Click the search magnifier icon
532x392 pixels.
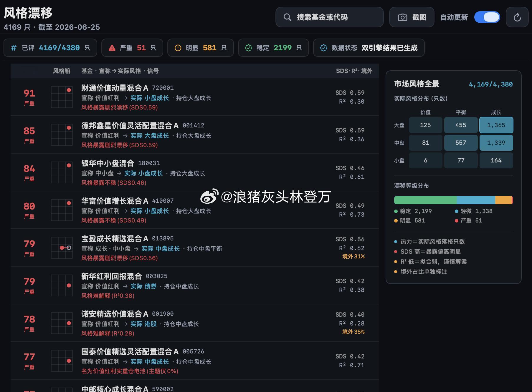click(x=287, y=17)
